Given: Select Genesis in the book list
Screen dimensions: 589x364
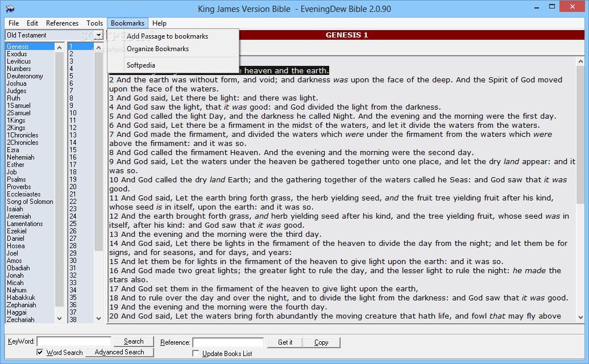Looking at the screenshot, I should 30,47.
